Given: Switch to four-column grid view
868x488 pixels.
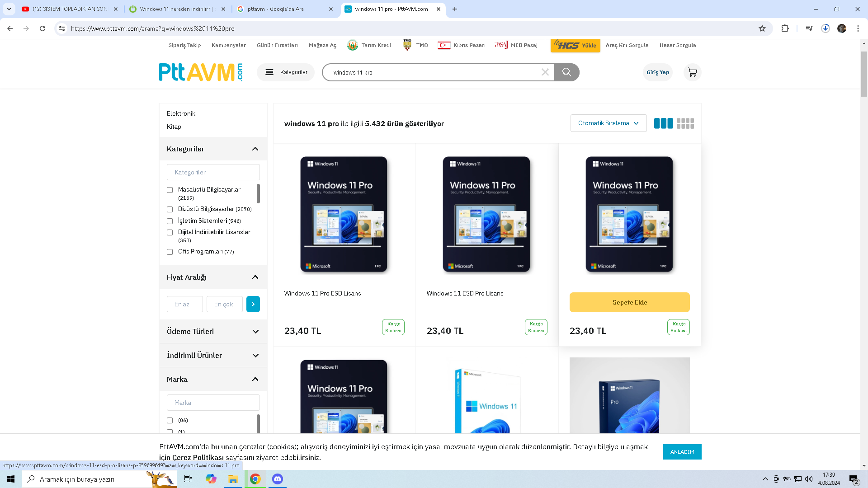Looking at the screenshot, I should click(685, 123).
